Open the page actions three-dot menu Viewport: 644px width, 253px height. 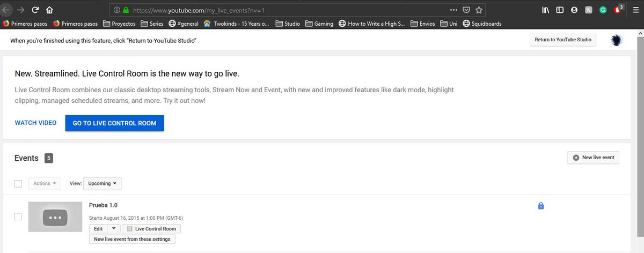453,10
